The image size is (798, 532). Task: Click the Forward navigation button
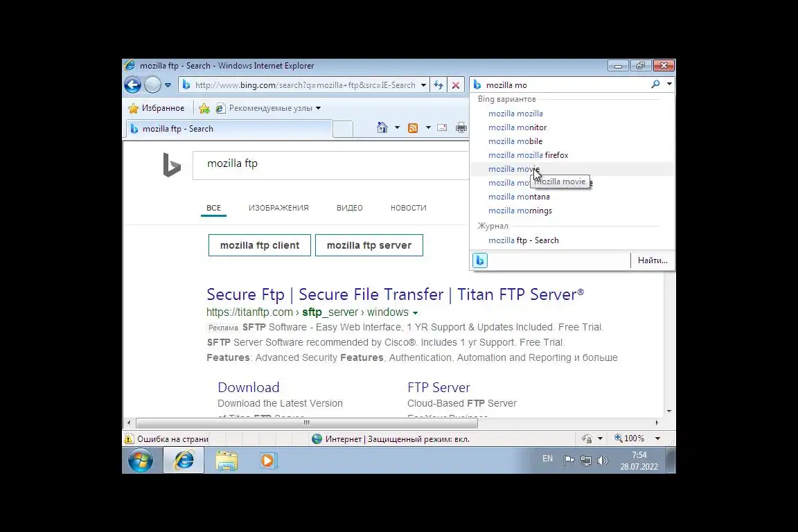[x=152, y=85]
